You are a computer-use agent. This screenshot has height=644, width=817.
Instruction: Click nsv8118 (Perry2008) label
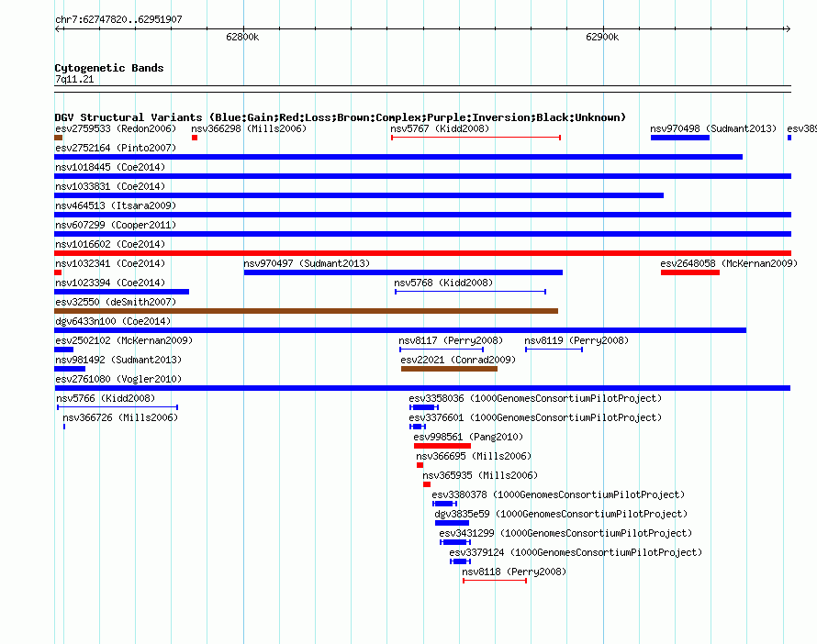[x=514, y=572]
